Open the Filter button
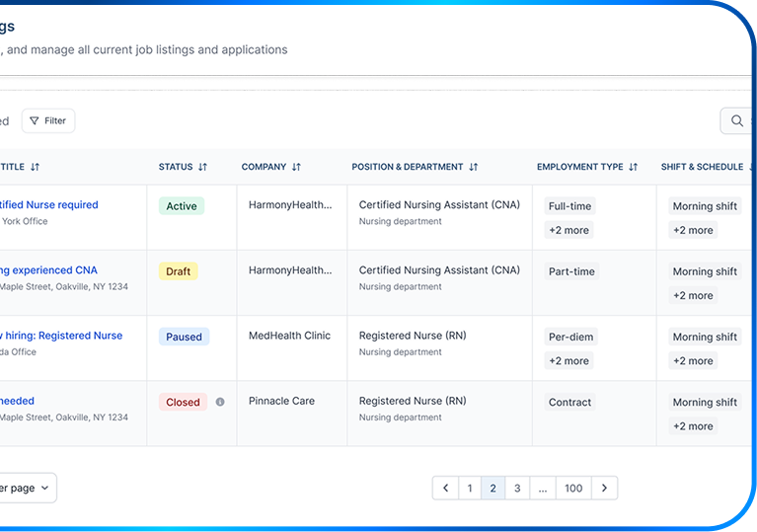 (48, 120)
